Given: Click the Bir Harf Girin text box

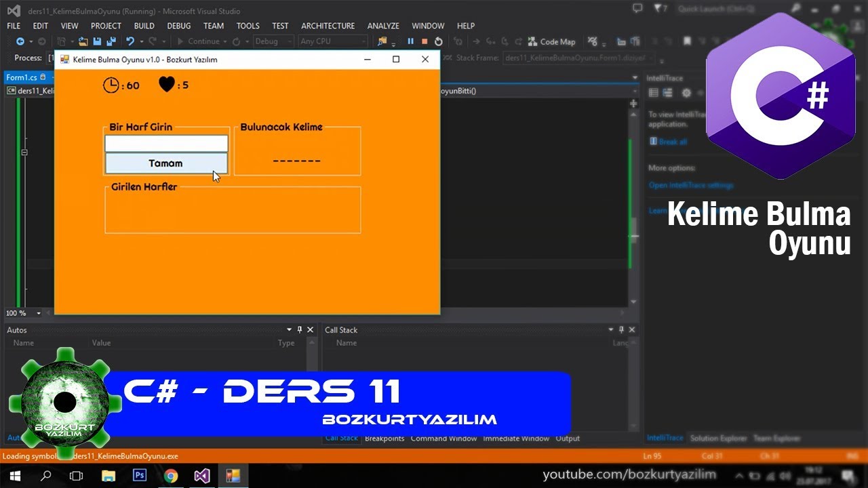Looking at the screenshot, I should pos(166,144).
